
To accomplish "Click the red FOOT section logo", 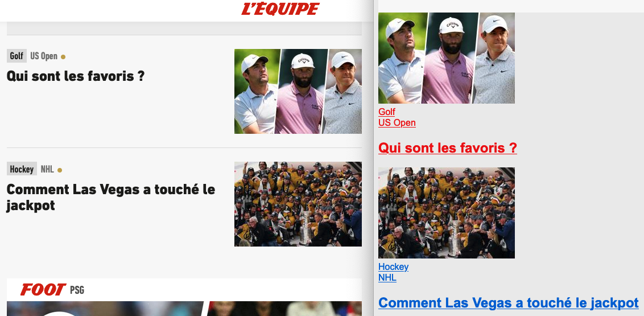I will (43, 290).
